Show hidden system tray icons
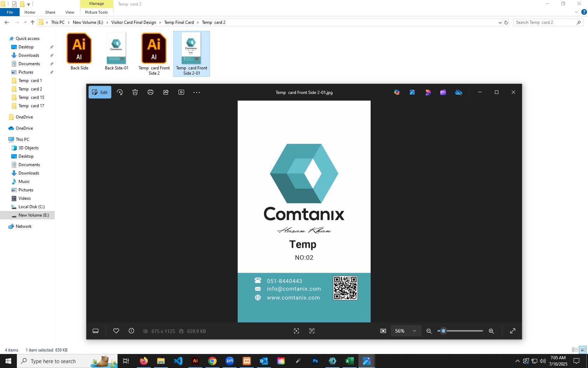The height and width of the screenshot is (368, 588). 517,361
